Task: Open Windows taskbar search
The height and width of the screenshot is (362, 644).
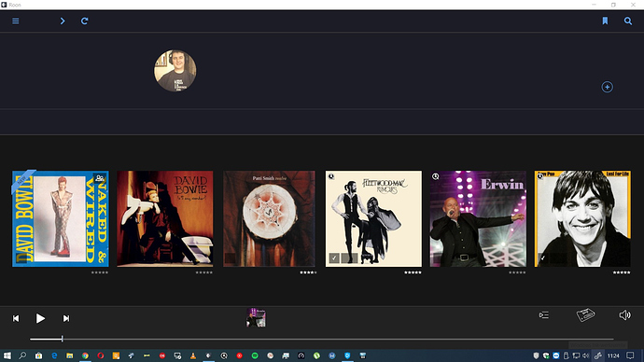Action: (x=22, y=355)
